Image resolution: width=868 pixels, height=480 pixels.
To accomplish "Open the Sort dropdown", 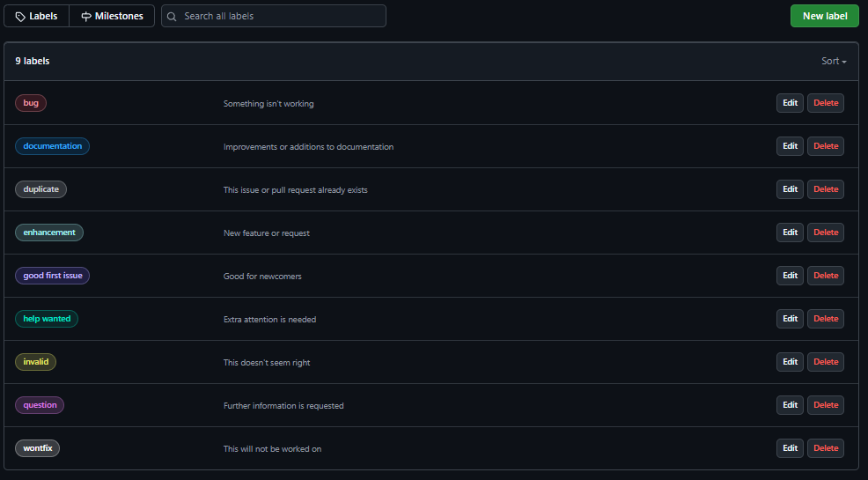I will tap(834, 62).
